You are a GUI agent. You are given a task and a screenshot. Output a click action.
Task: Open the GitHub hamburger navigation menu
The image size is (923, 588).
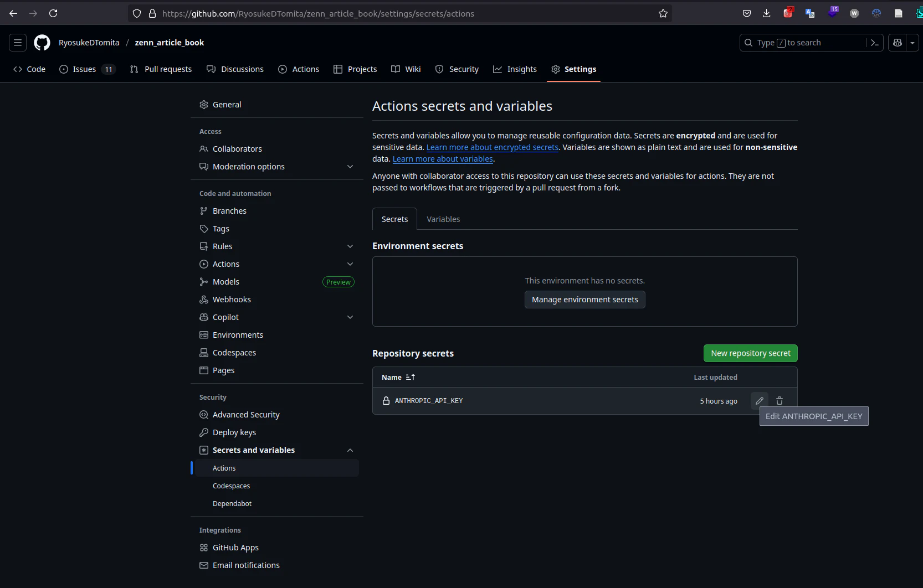tap(18, 43)
